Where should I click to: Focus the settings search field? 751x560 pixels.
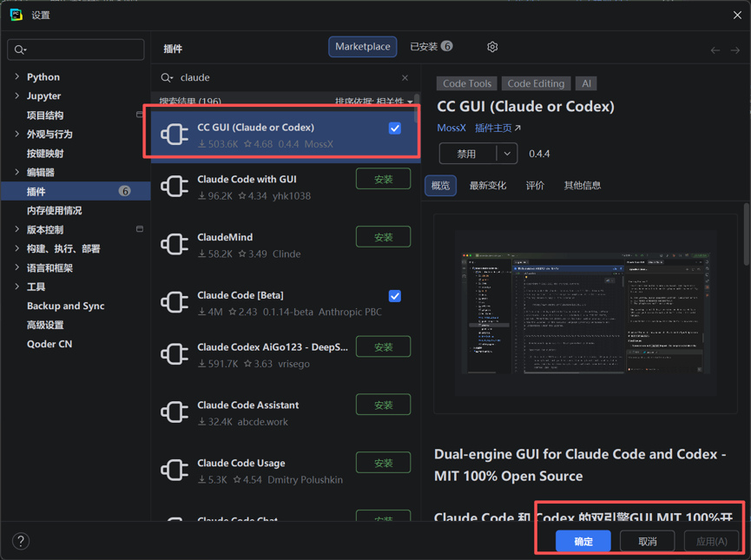point(76,49)
